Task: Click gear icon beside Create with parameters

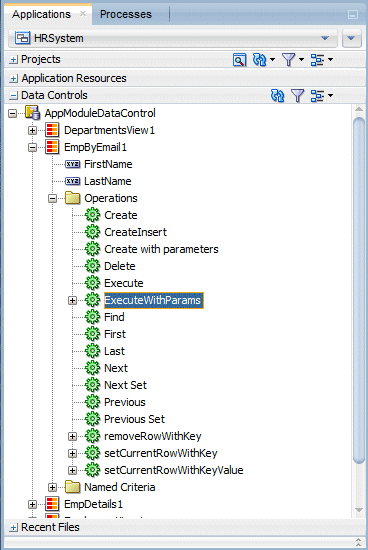Action: pyautogui.click(x=93, y=249)
